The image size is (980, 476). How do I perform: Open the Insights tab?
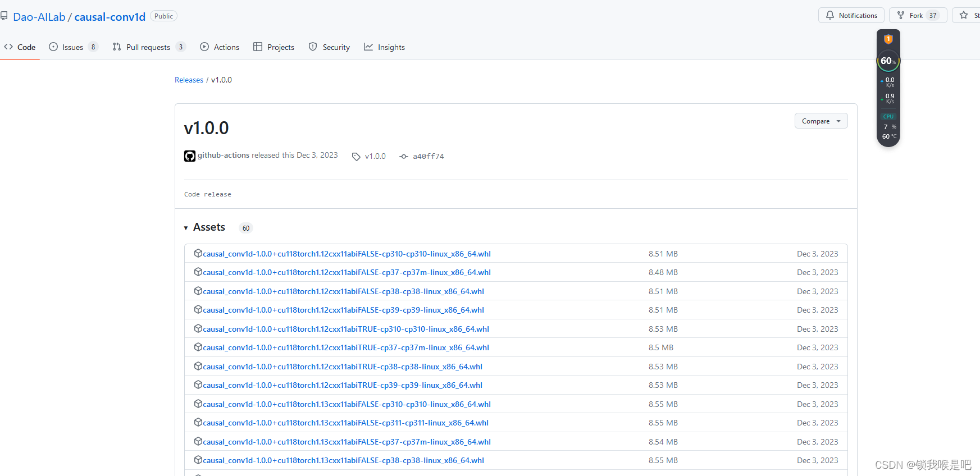point(384,47)
